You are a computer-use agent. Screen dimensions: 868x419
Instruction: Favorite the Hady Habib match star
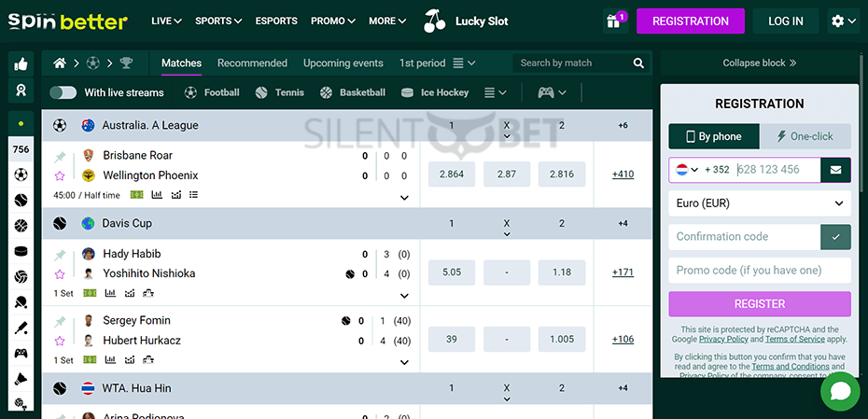(x=60, y=274)
